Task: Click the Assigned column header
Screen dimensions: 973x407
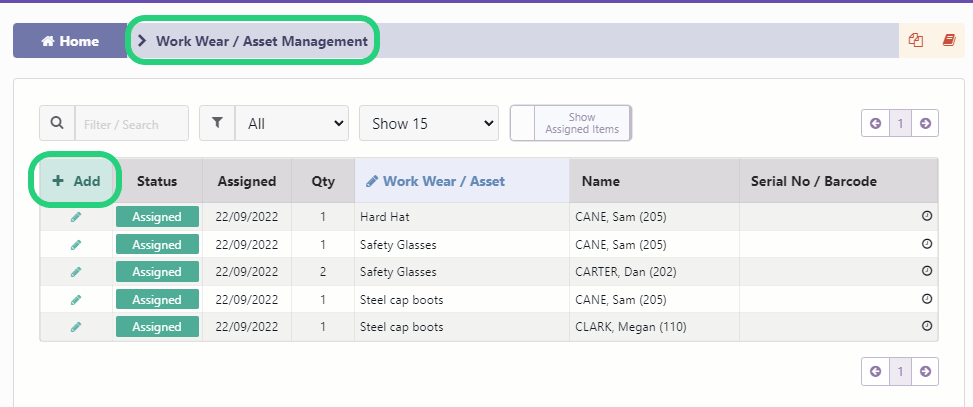Action: point(247,181)
